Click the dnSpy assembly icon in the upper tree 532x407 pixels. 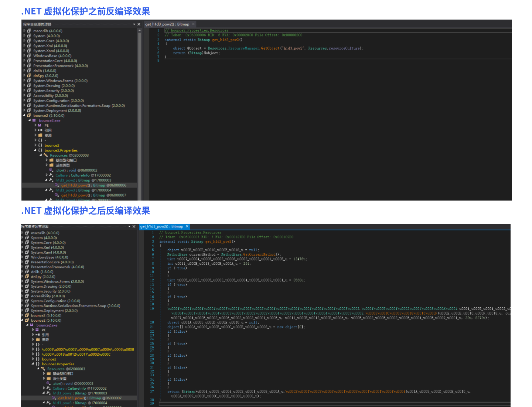(x=29, y=76)
